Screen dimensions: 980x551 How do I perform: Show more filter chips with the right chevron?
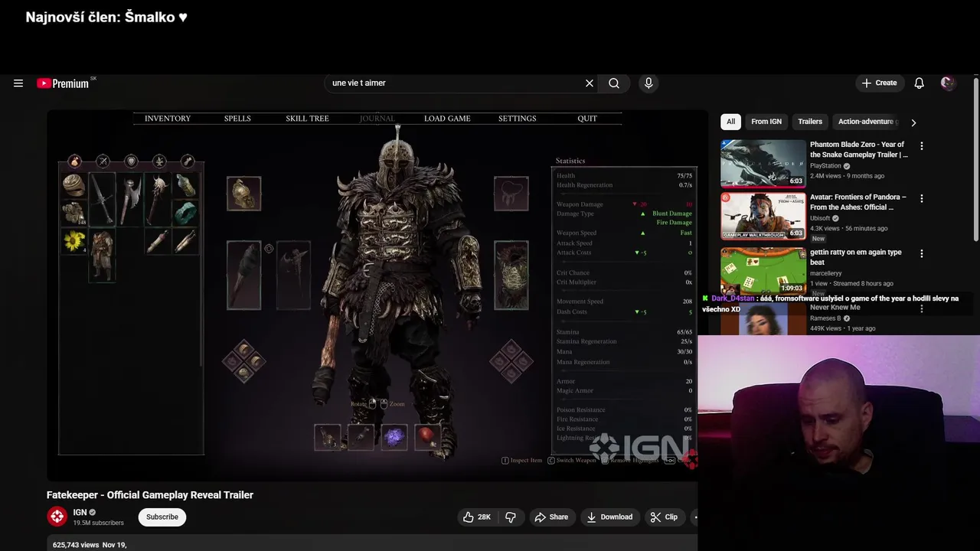click(913, 122)
